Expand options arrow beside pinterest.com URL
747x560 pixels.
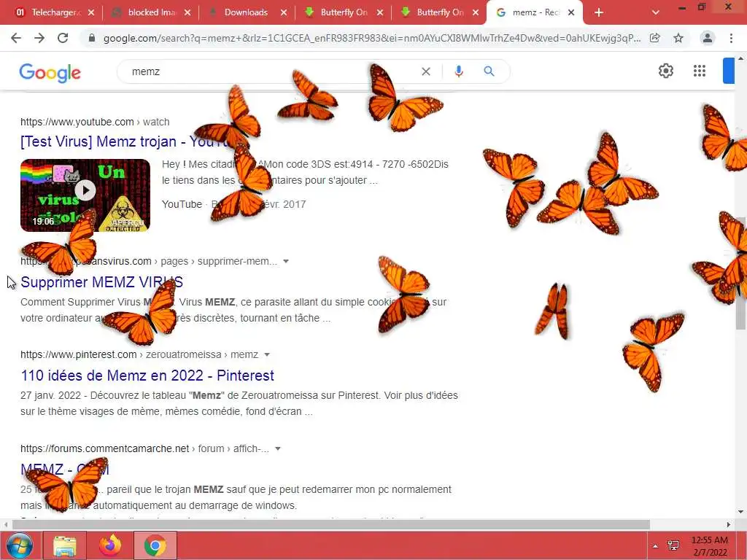click(x=267, y=354)
